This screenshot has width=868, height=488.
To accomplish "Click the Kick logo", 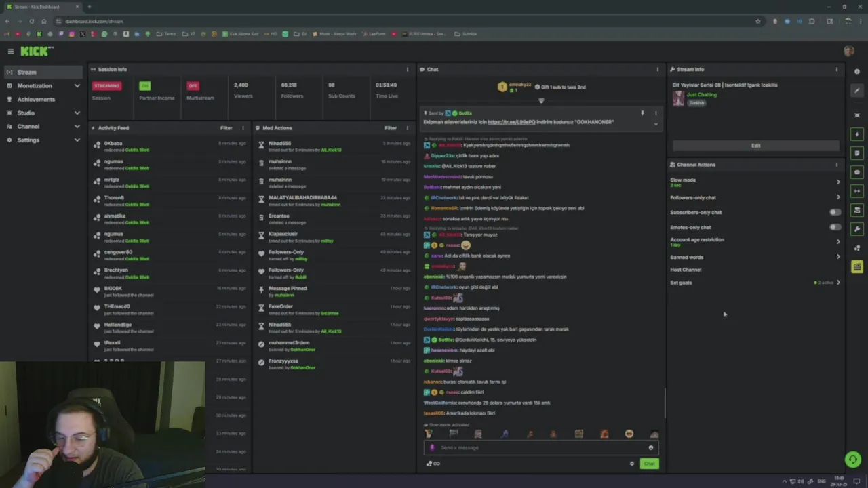I will pyautogui.click(x=36, y=52).
